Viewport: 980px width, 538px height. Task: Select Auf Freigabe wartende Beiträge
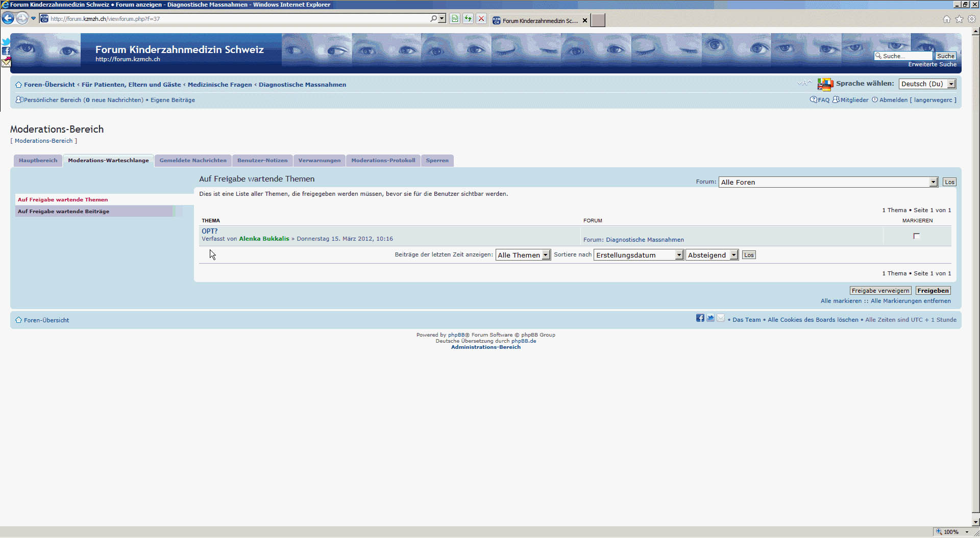[x=64, y=211]
